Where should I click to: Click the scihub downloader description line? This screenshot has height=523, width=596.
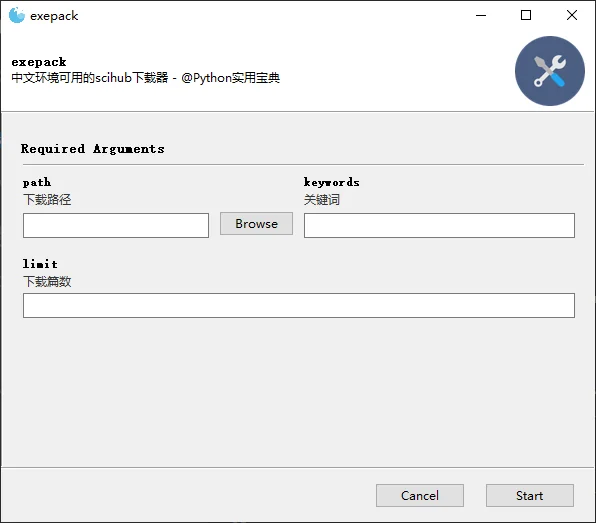(x=146, y=78)
